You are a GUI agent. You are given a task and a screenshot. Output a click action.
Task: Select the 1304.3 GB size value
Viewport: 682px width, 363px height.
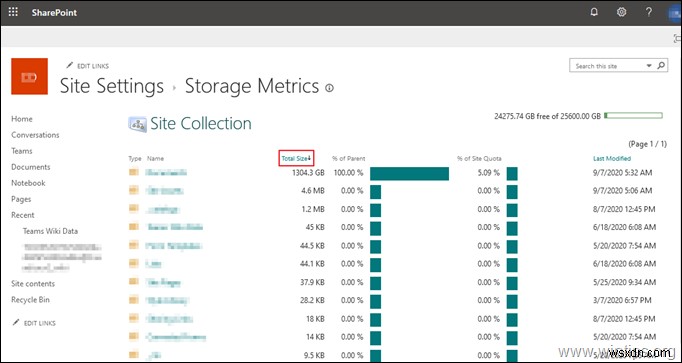point(308,173)
